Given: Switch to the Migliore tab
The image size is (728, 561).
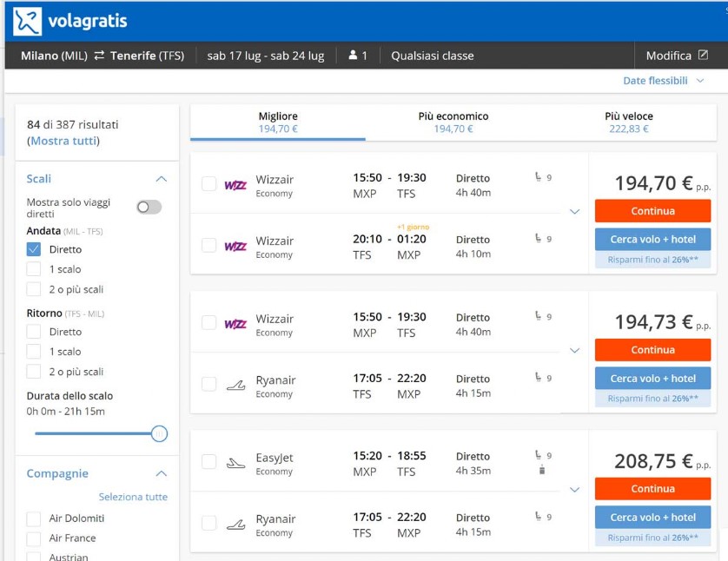Looking at the screenshot, I should (x=278, y=122).
